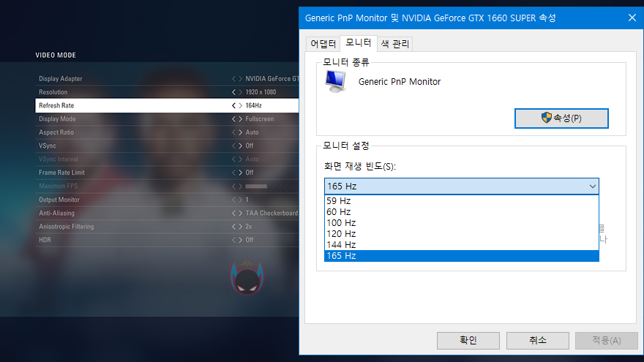644x362 pixels.
Task: Click the dropdown arrow beside 165 Hz
Action: tap(592, 186)
